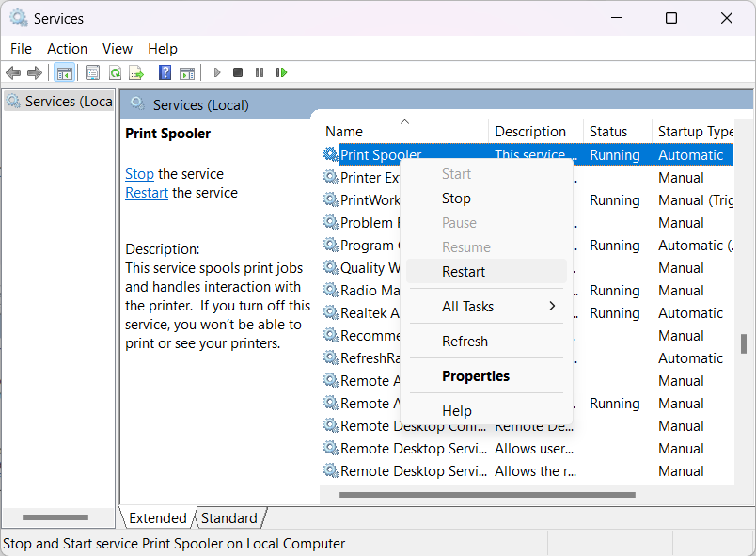Expand the All Tasks submenu

tap(486, 306)
